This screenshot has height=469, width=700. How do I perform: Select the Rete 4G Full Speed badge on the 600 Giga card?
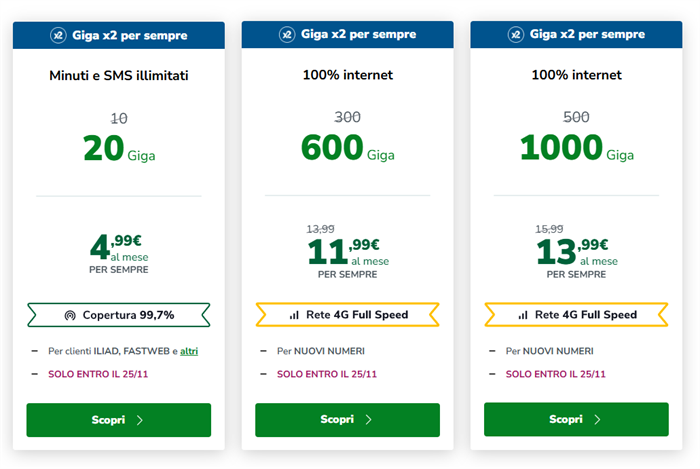(347, 315)
